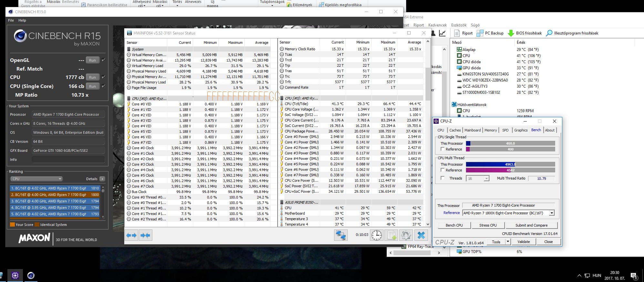The height and width of the screenshot is (282, 644).
Task: Click Submit and Compare button
Action: click(x=531, y=225)
